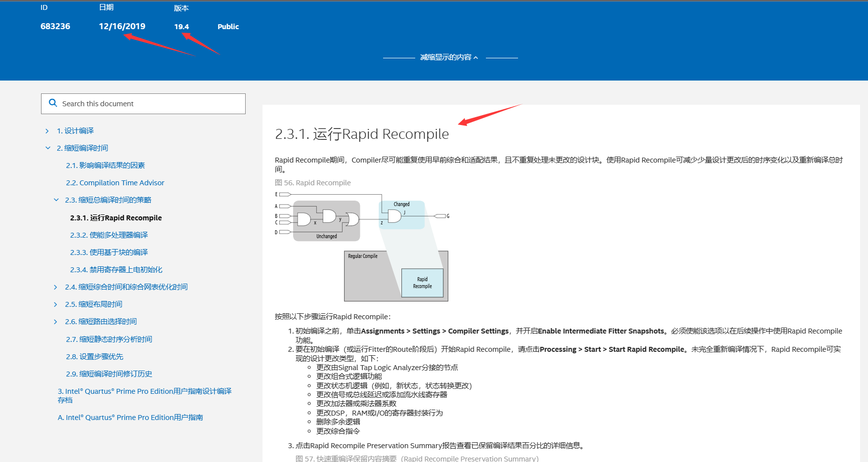Click the 图 56. Rapid Recompile caption
This screenshot has width=868, height=462.
pos(313,183)
